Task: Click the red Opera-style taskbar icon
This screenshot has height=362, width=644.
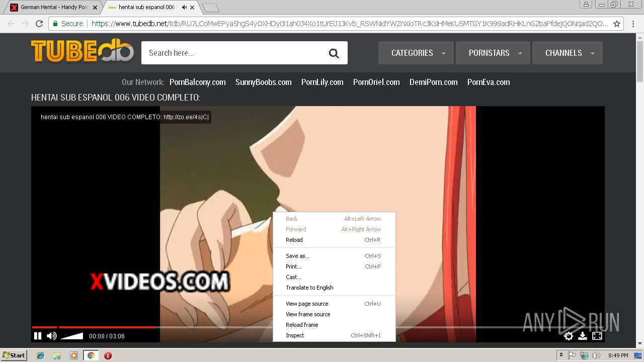Action: click(x=108, y=355)
